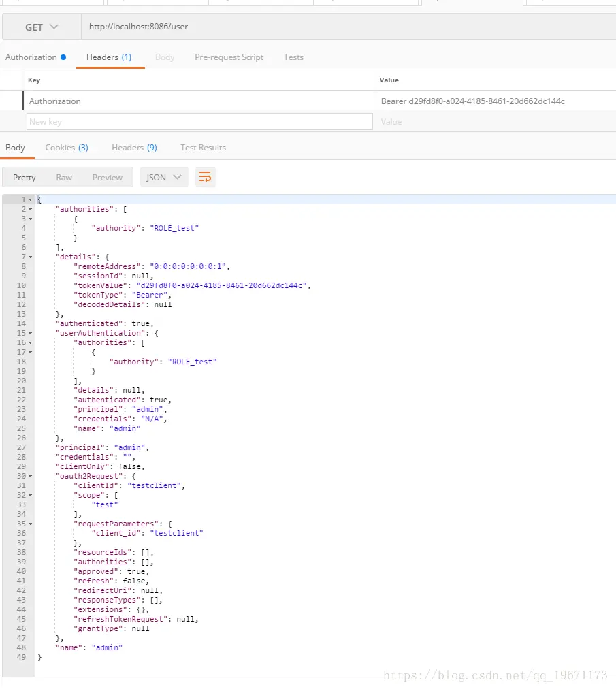Open the GET method dropdown
Image resolution: width=616 pixels, height=689 pixels.
tap(42, 27)
